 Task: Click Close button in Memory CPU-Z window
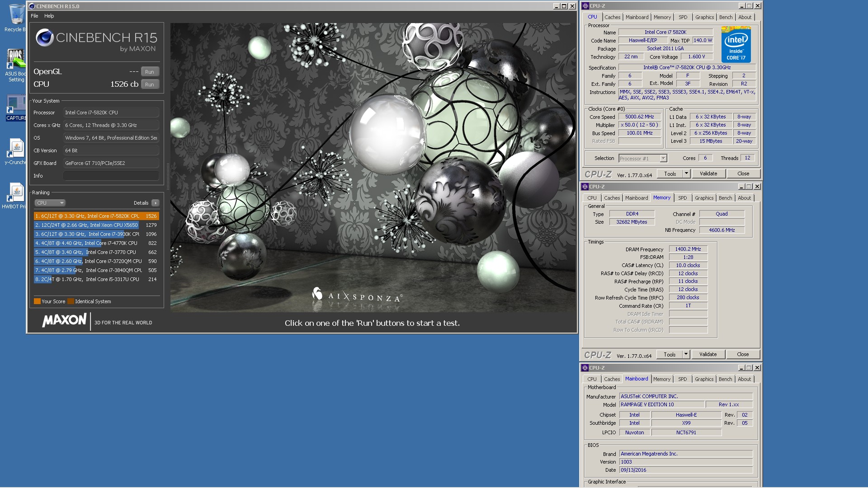(x=743, y=354)
